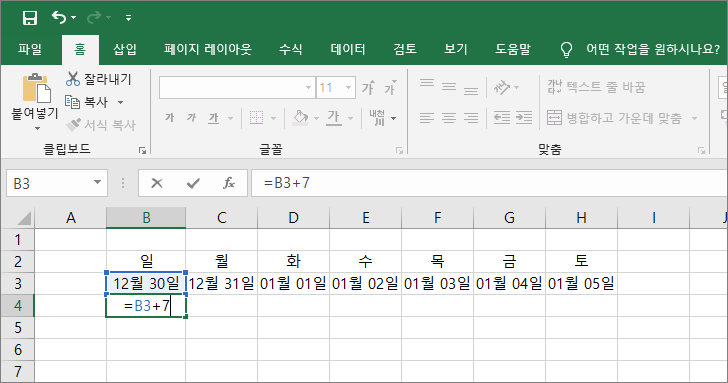The height and width of the screenshot is (383, 728).
Task: Select the 홈 ribbon tab
Action: [x=80, y=49]
